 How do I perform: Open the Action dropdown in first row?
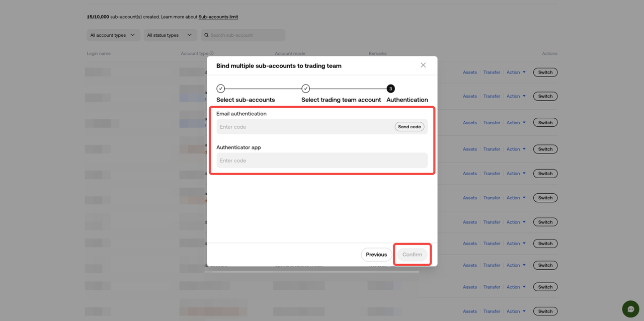(x=516, y=72)
